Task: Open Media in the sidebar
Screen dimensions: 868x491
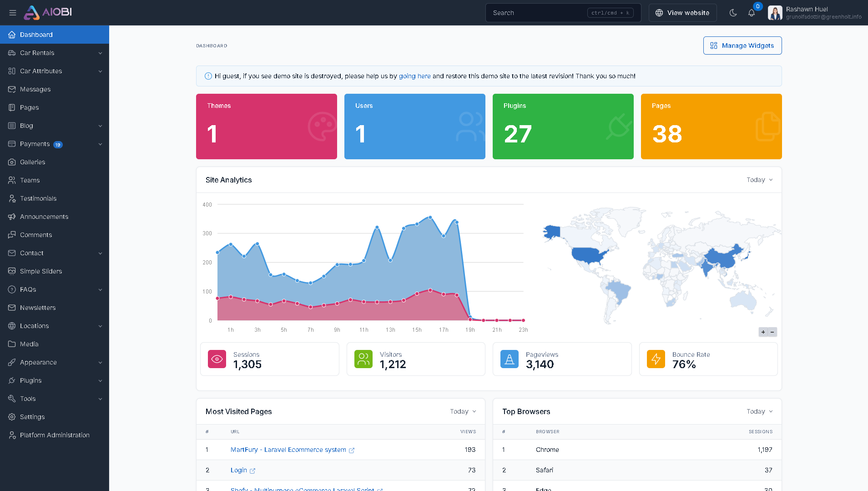Action: 29,344
